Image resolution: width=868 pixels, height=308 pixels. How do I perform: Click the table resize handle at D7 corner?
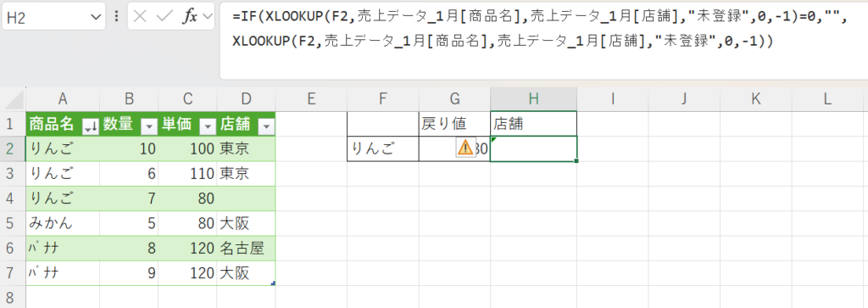tap(274, 283)
